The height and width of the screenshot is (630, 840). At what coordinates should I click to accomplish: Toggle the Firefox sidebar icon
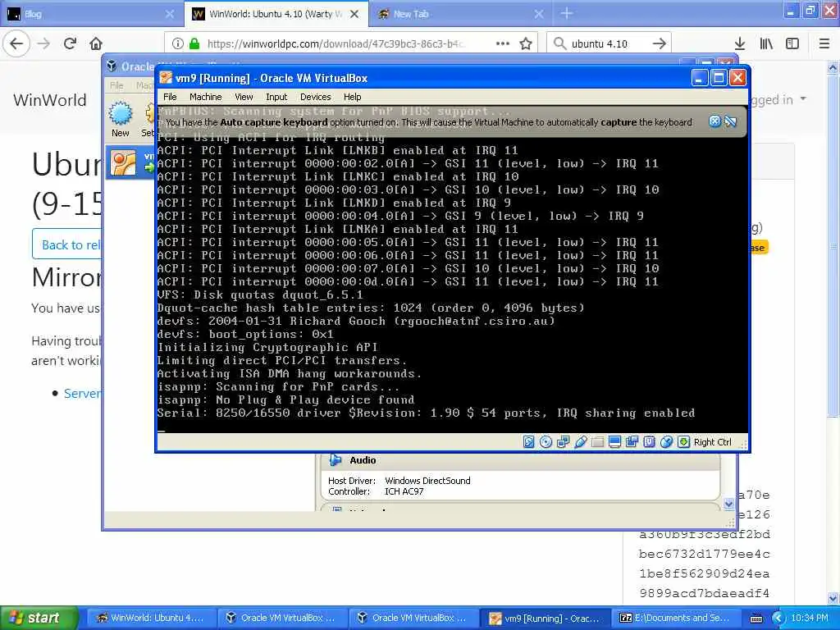(792, 43)
